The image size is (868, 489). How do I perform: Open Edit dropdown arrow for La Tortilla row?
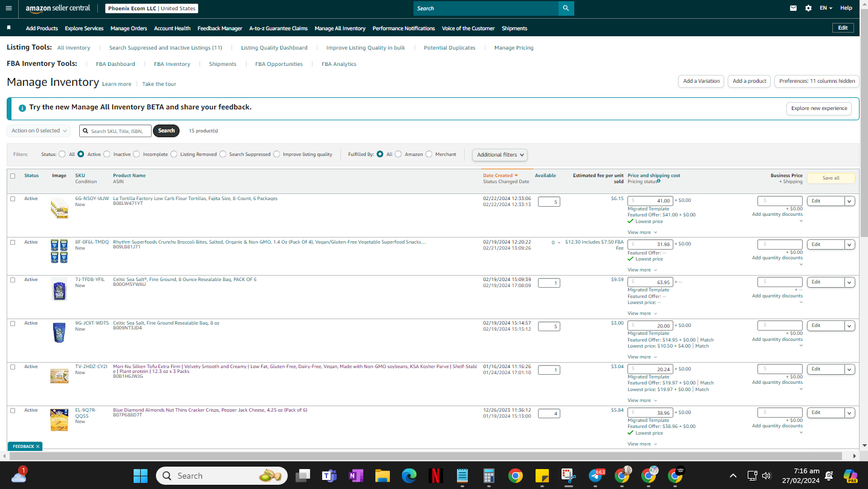[850, 201]
